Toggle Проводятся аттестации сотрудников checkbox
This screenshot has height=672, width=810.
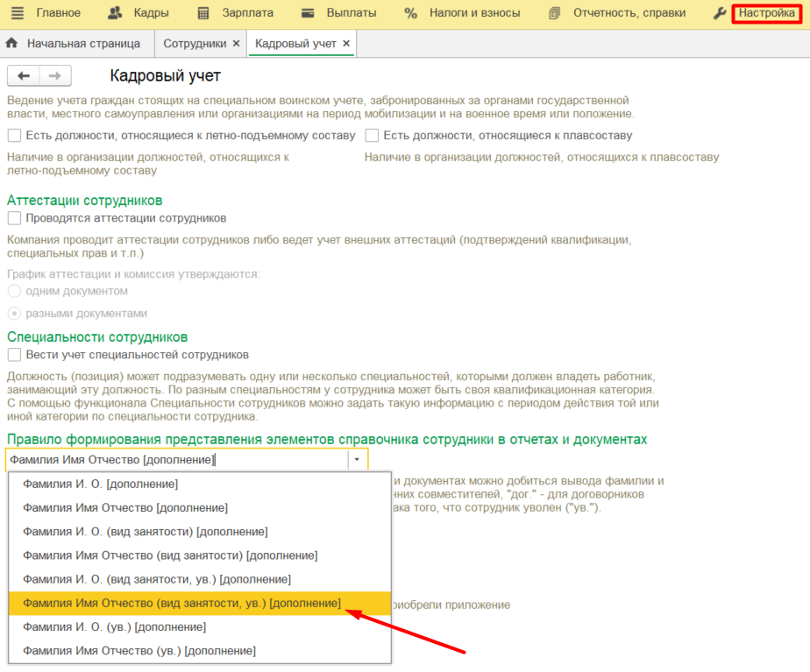[x=14, y=218]
